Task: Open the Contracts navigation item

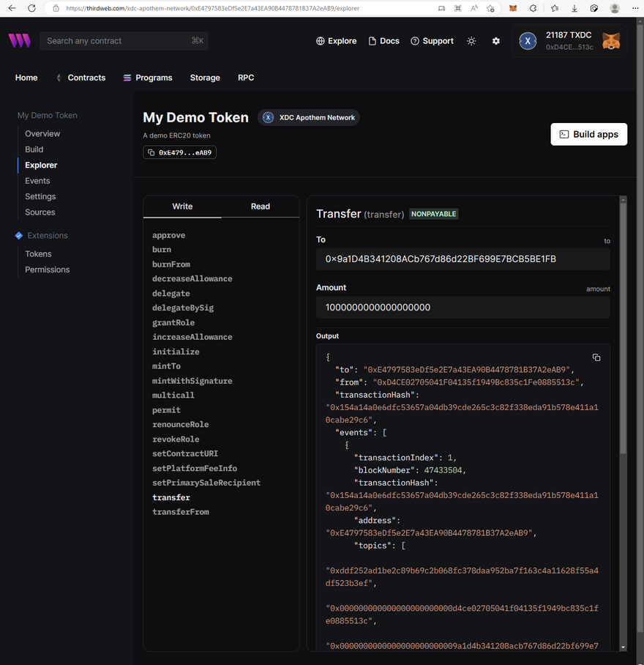Action: click(86, 78)
